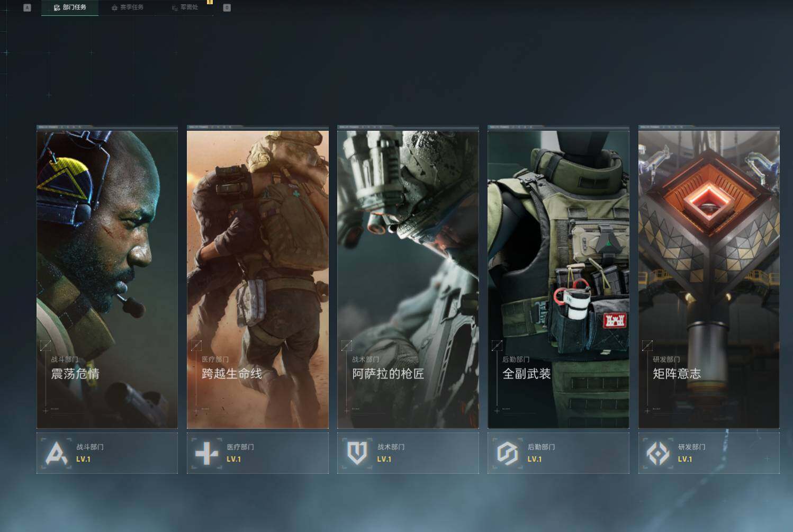Click the 后勤部门 hexagon emblem icon
Image resolution: width=793 pixels, height=532 pixels.
(x=507, y=454)
